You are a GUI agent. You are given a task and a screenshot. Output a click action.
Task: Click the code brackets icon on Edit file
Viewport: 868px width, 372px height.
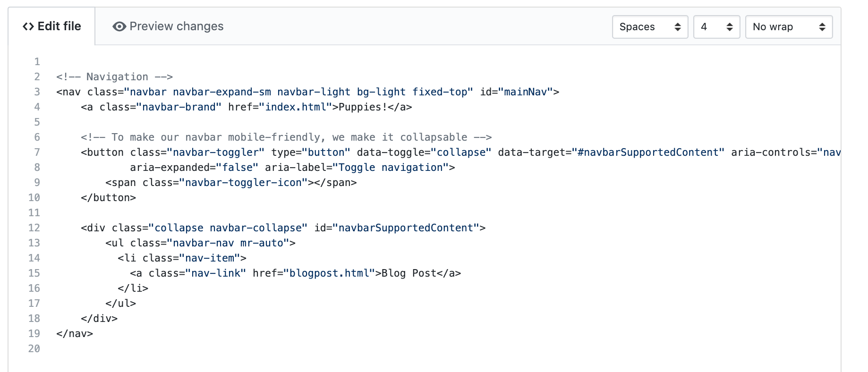pyautogui.click(x=28, y=26)
